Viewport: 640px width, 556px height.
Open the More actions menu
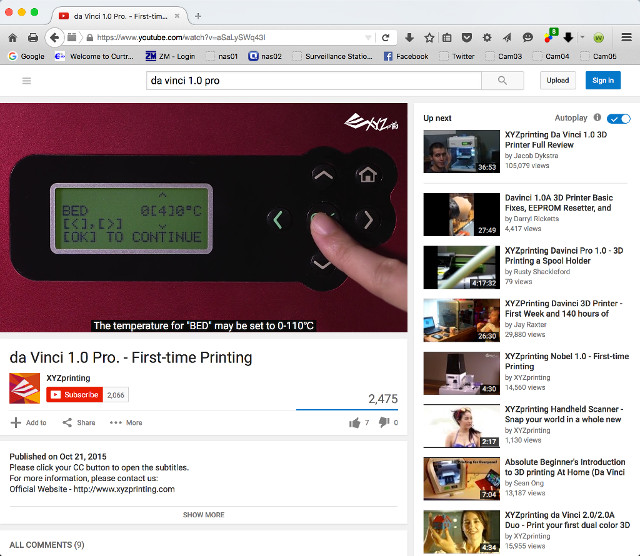(126, 423)
